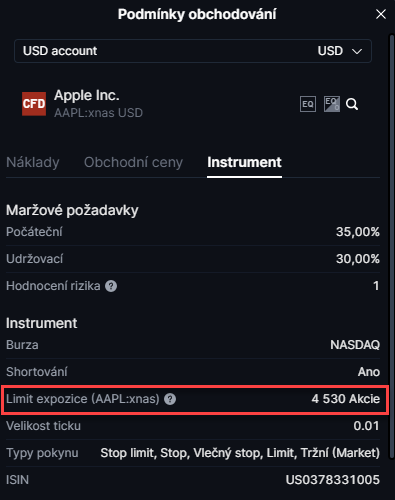
Task: Click the Typy pokynu order types list
Action: click(240, 453)
